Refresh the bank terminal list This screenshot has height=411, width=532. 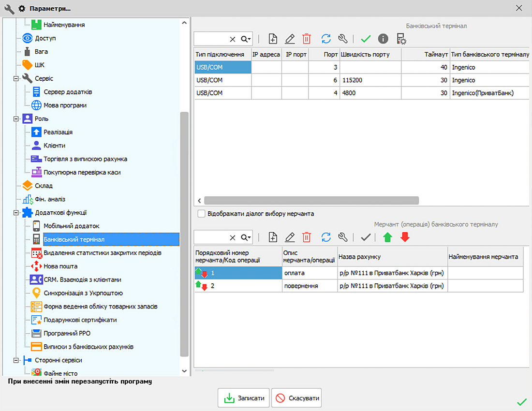click(326, 39)
